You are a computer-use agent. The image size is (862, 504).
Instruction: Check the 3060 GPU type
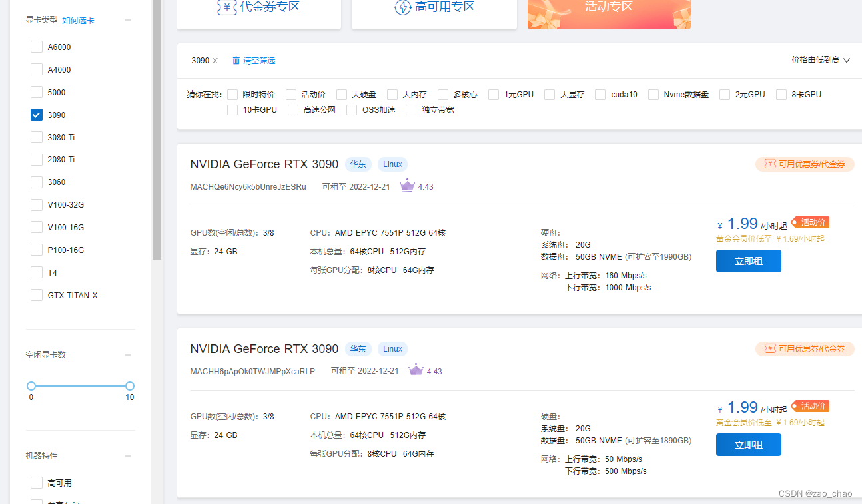(37, 182)
